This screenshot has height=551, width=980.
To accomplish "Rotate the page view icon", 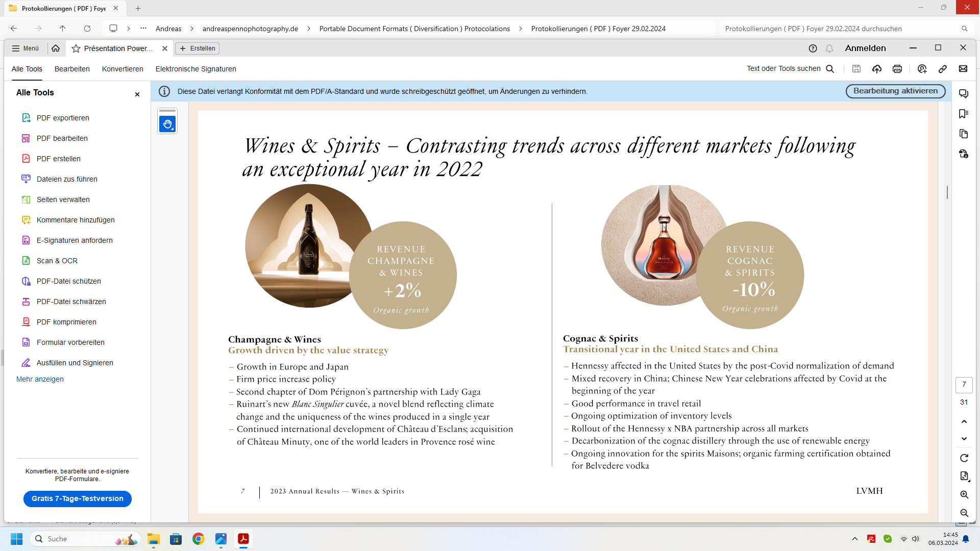I will click(x=964, y=458).
